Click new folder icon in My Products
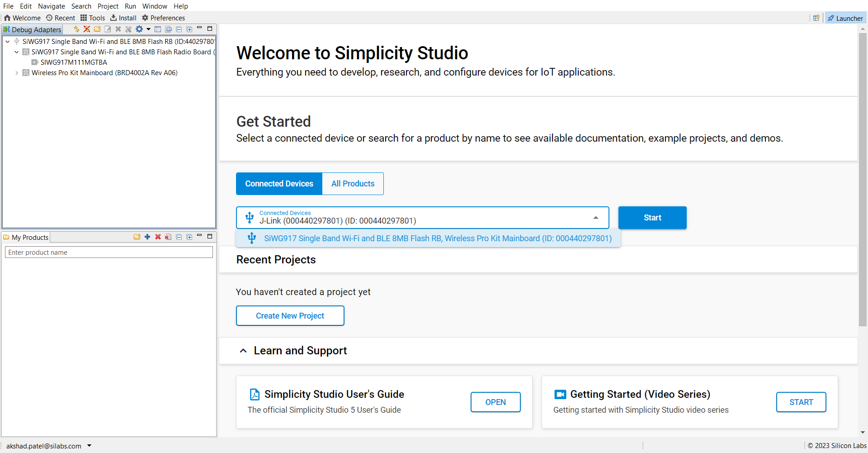Image resolution: width=868 pixels, height=453 pixels. [137, 237]
